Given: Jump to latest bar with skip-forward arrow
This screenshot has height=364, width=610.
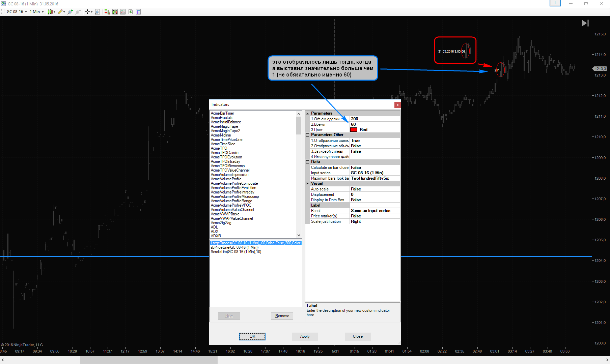Looking at the screenshot, I should coord(585,23).
